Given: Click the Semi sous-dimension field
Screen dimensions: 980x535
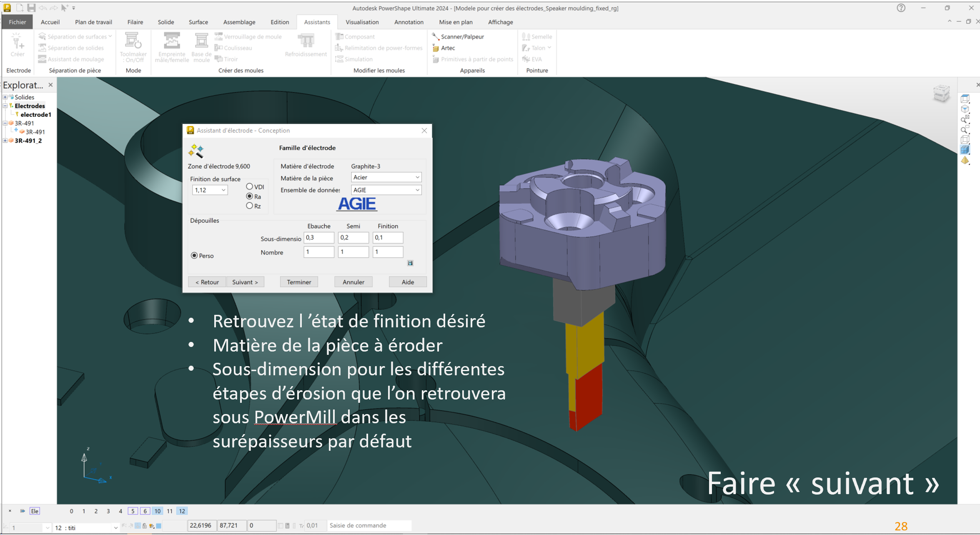Looking at the screenshot, I should click(353, 238).
